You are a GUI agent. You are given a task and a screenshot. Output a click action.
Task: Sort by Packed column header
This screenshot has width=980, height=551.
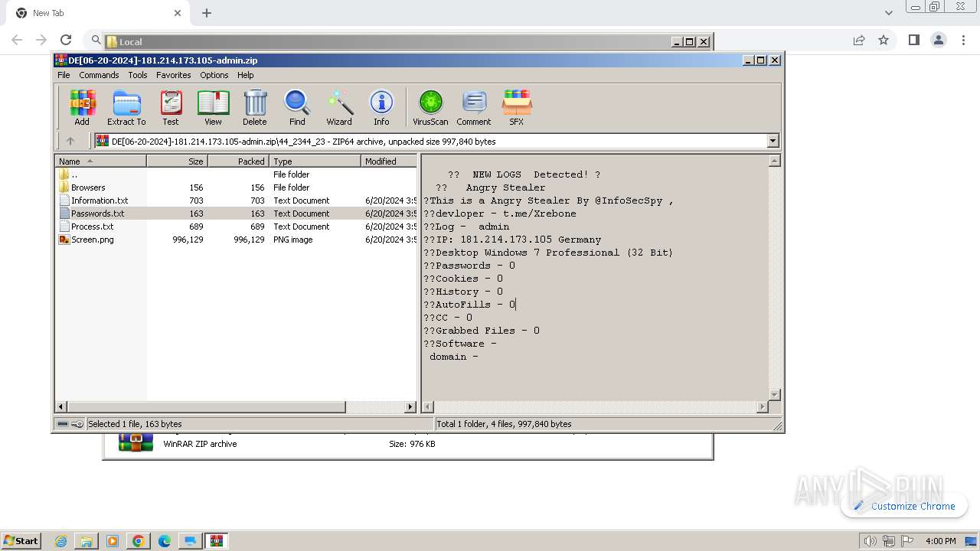point(238,161)
